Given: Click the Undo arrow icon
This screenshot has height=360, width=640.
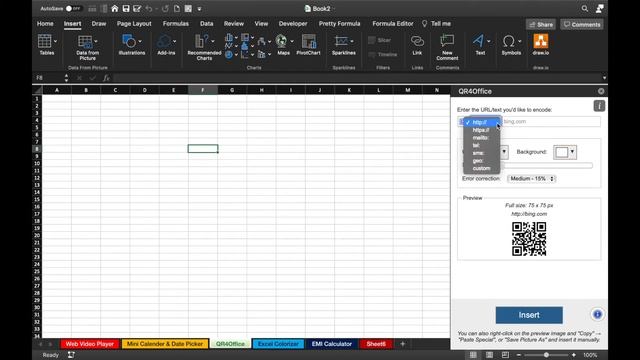Looking at the screenshot, I should click(x=149, y=9).
